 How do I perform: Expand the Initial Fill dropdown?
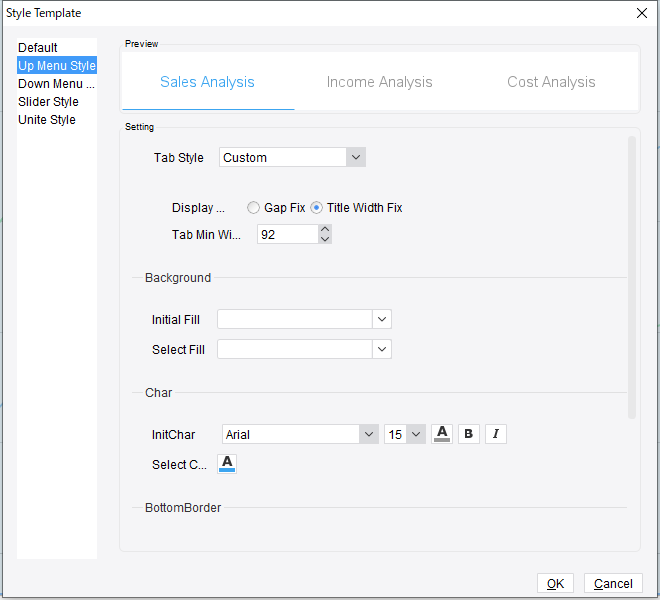point(382,319)
